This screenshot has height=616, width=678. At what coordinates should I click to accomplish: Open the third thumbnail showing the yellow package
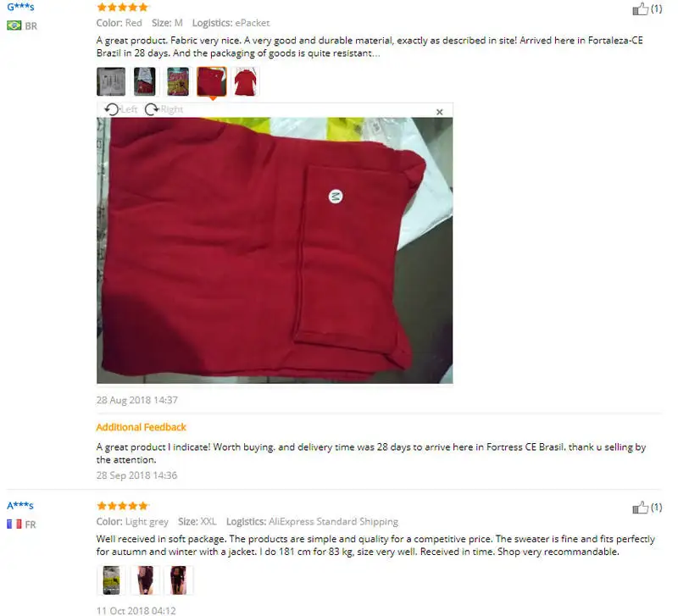point(178,81)
